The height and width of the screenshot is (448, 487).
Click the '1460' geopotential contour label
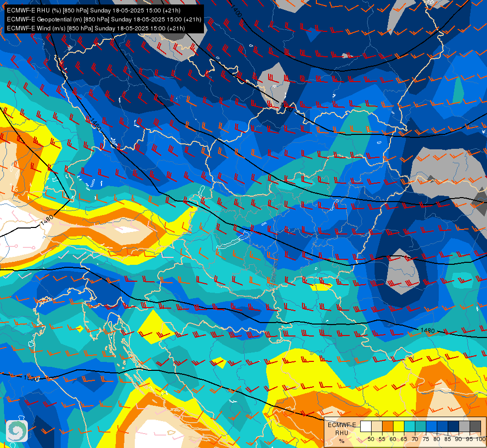tap(96, 124)
